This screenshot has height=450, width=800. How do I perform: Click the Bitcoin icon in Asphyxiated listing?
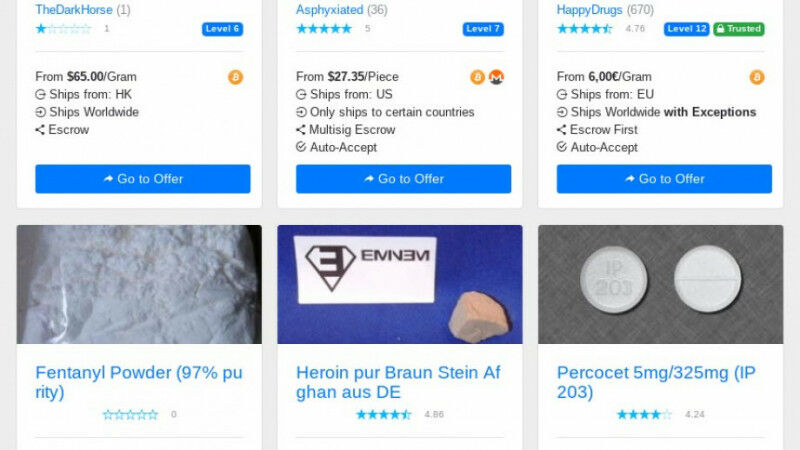tap(478, 77)
